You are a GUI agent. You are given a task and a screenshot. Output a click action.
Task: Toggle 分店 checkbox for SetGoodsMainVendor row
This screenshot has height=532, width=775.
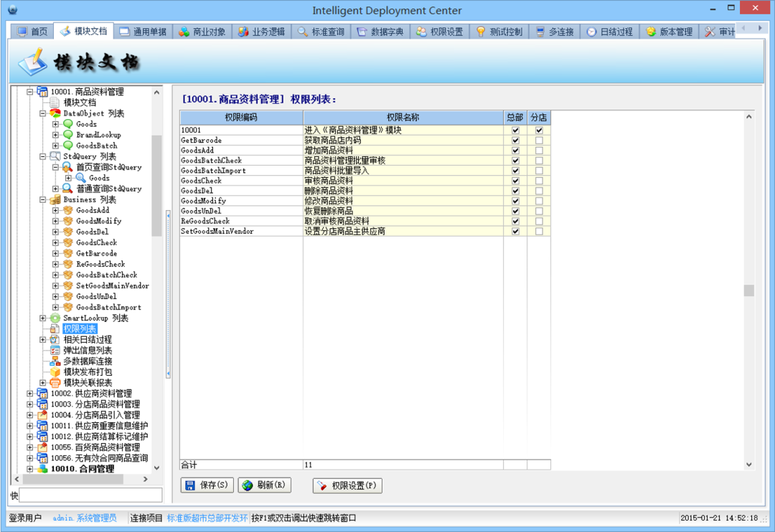pyautogui.click(x=539, y=231)
